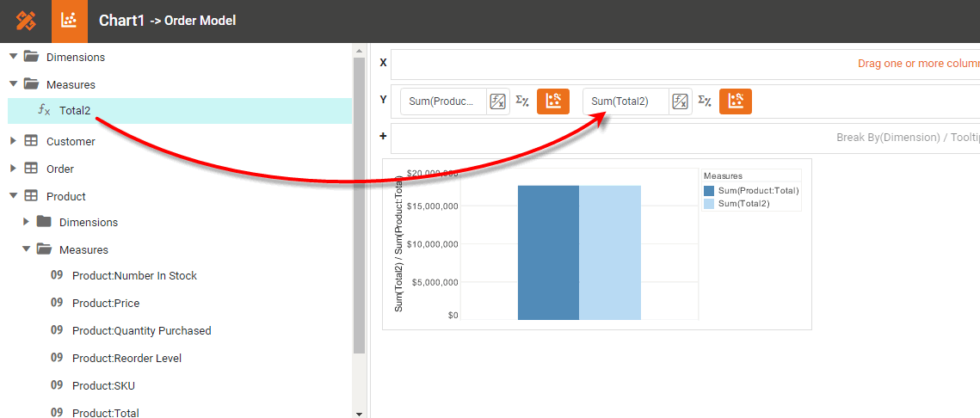This screenshot has height=418, width=980.
Task: Collapse the top-level Dimensions folder
Action: pos(14,57)
